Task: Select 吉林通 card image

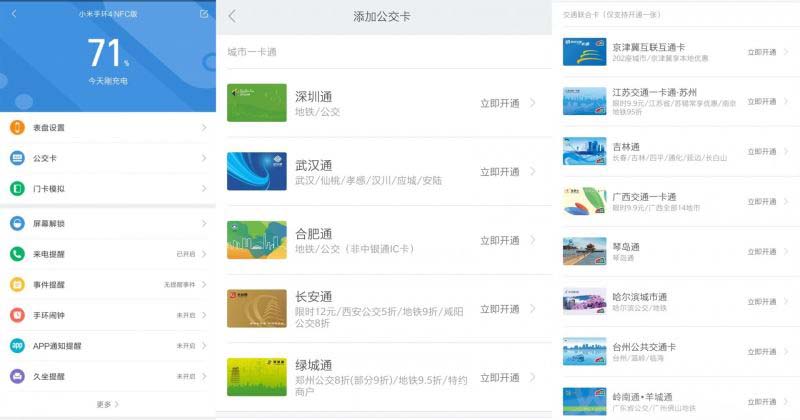Action: [x=584, y=151]
